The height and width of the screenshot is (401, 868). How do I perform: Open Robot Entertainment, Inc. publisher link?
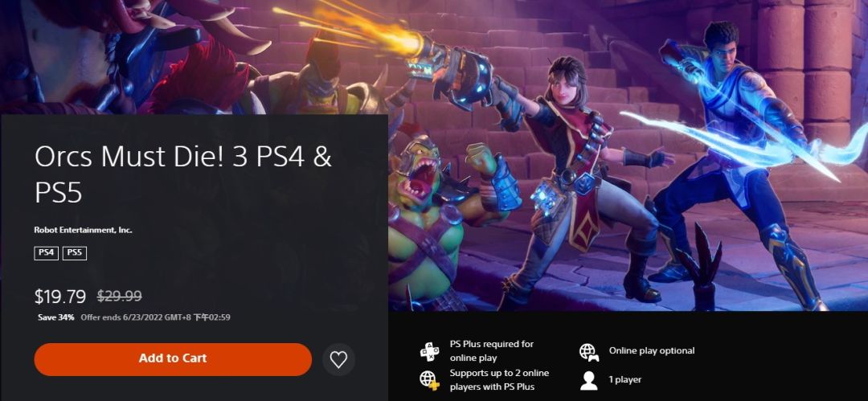tap(83, 230)
